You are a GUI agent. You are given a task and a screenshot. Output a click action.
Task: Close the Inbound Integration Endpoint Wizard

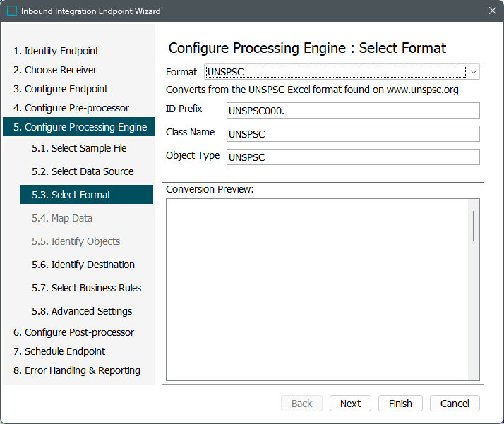click(492, 11)
